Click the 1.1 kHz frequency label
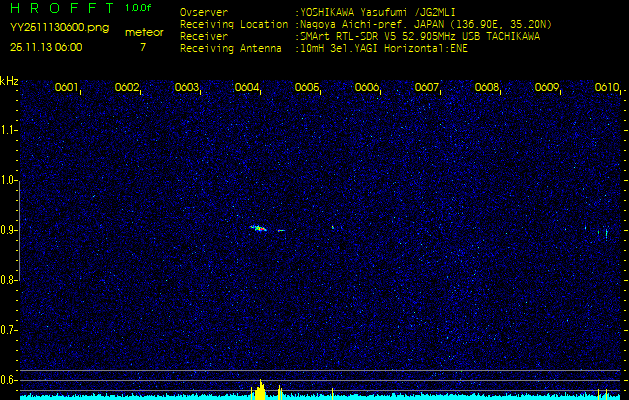This screenshot has height=400, width=629. pyautogui.click(x=8, y=130)
